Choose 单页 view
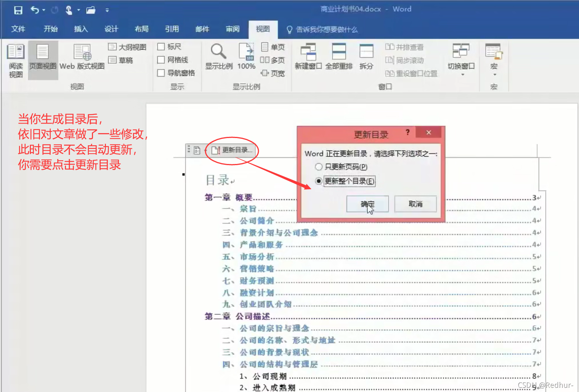 click(x=273, y=47)
